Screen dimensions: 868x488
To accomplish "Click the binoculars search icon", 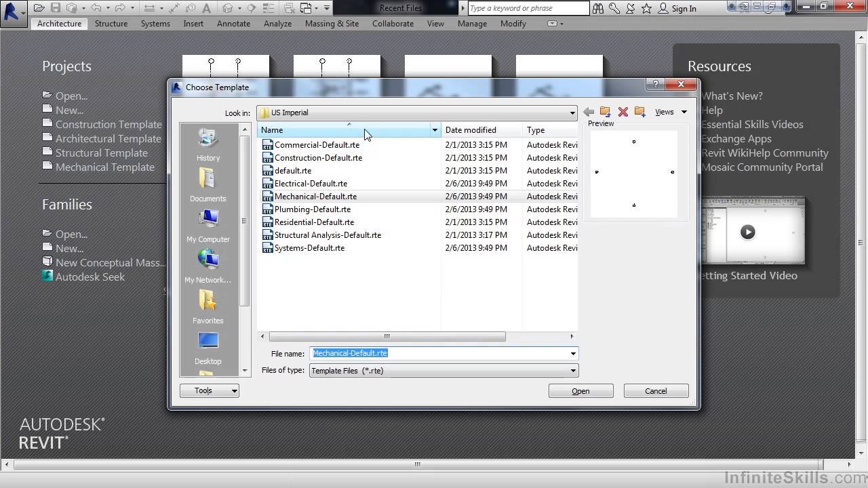I will coord(598,8).
